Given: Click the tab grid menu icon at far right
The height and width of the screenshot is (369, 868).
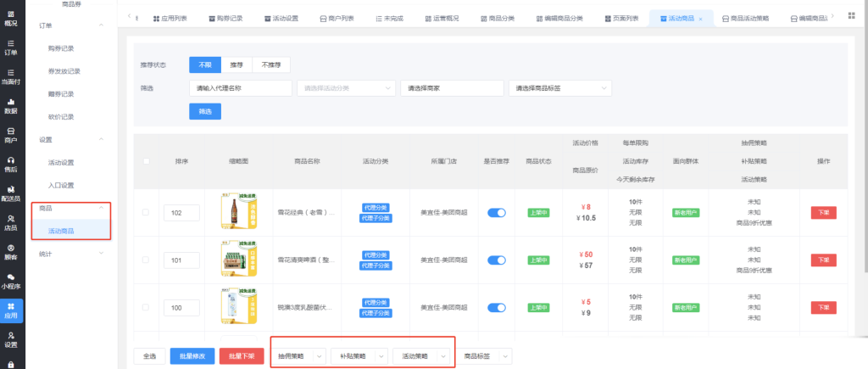Looking at the screenshot, I should tap(851, 17).
